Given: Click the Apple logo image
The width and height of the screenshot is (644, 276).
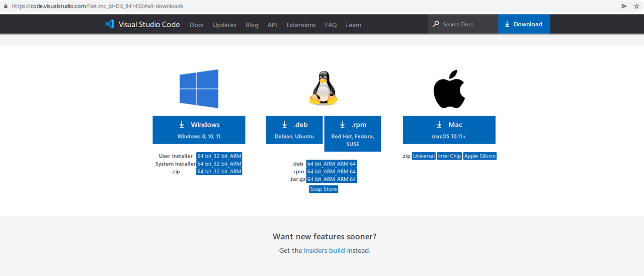Looking at the screenshot, I should 449,89.
